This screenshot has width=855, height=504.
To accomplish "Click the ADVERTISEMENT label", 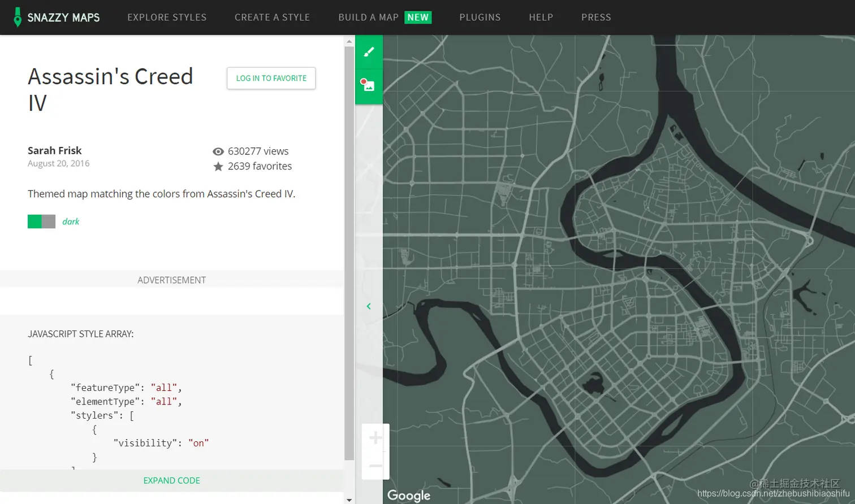I will click(172, 280).
